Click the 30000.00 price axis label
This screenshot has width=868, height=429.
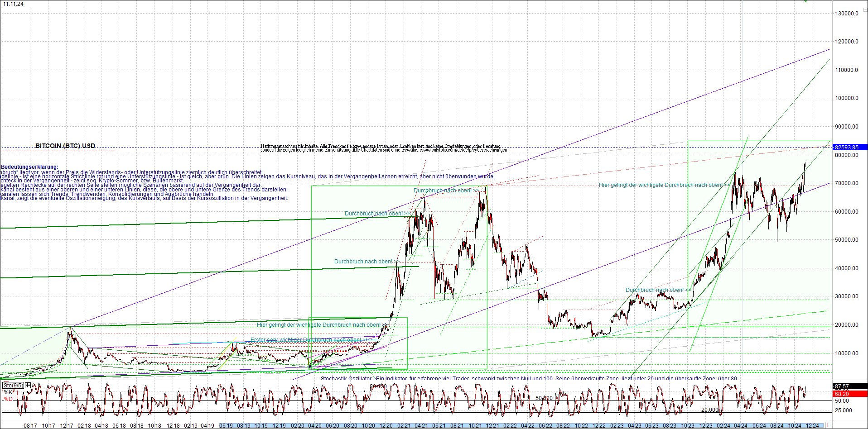(x=847, y=296)
